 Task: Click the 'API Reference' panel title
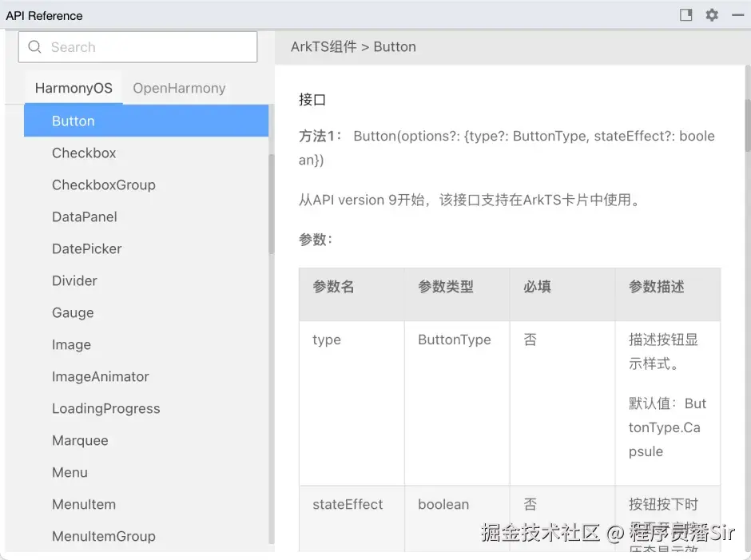(x=44, y=16)
